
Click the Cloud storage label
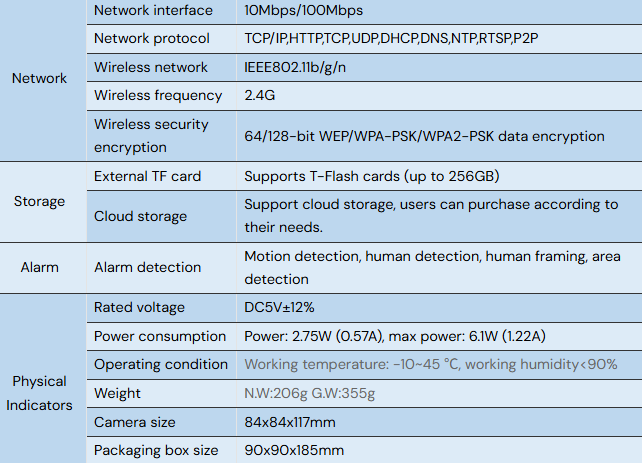(140, 216)
